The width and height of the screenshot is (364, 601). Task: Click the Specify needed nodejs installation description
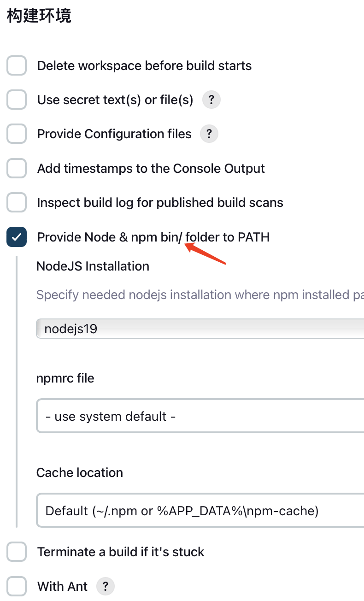[200, 295]
